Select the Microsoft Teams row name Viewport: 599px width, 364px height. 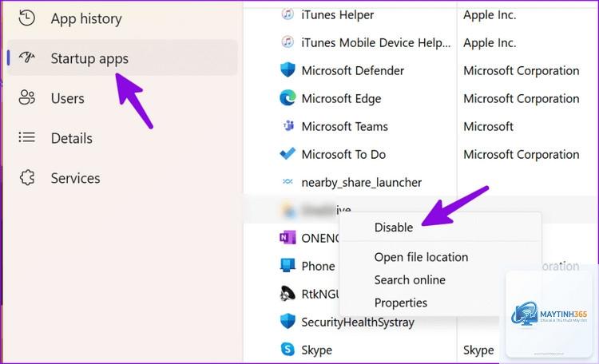344,126
